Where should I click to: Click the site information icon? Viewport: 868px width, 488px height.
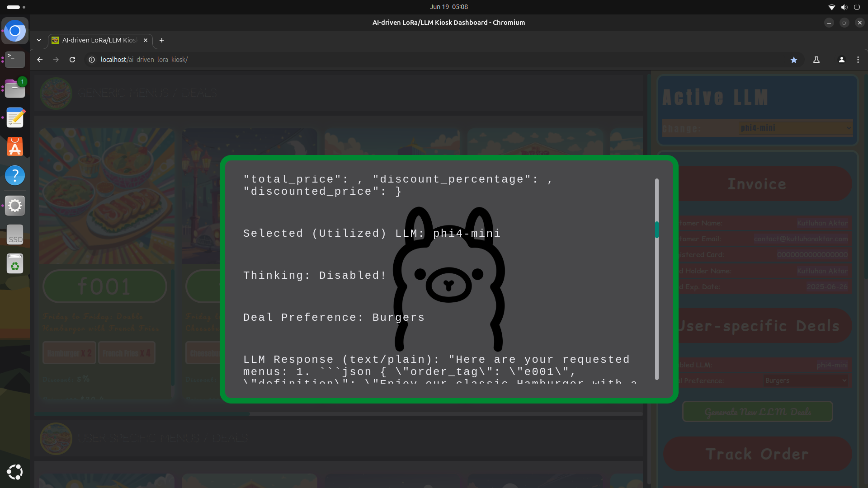(x=92, y=60)
